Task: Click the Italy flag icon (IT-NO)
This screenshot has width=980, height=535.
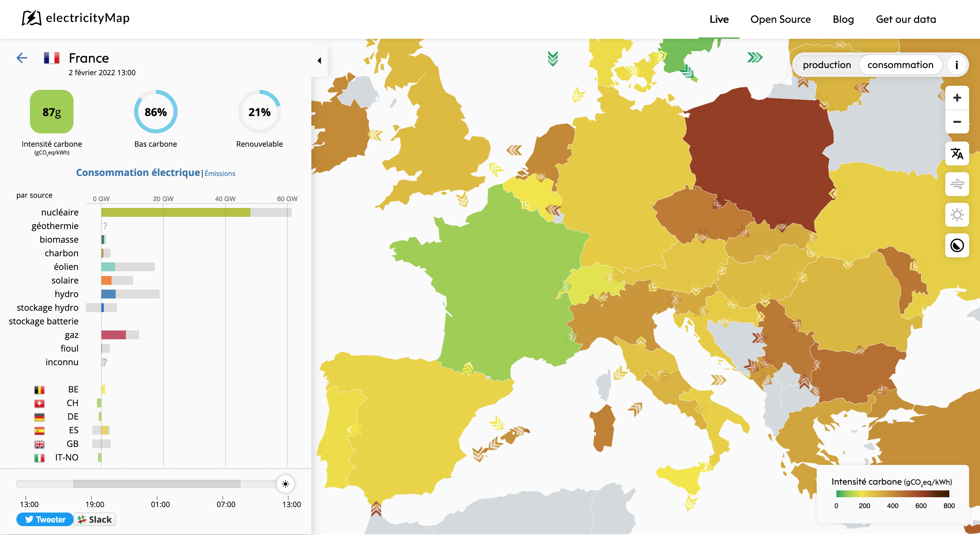Action: (x=39, y=458)
